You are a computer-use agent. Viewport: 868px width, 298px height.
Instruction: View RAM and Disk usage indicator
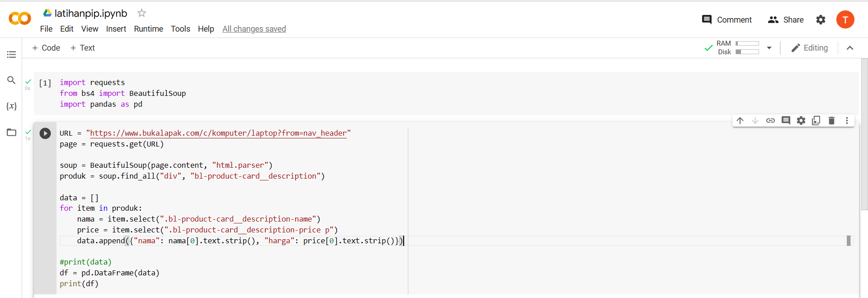[x=738, y=48]
